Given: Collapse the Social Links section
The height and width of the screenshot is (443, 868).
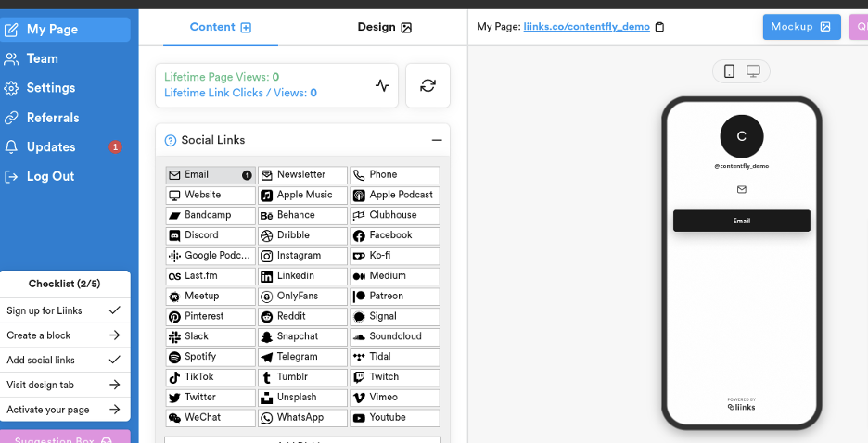Looking at the screenshot, I should tap(436, 141).
